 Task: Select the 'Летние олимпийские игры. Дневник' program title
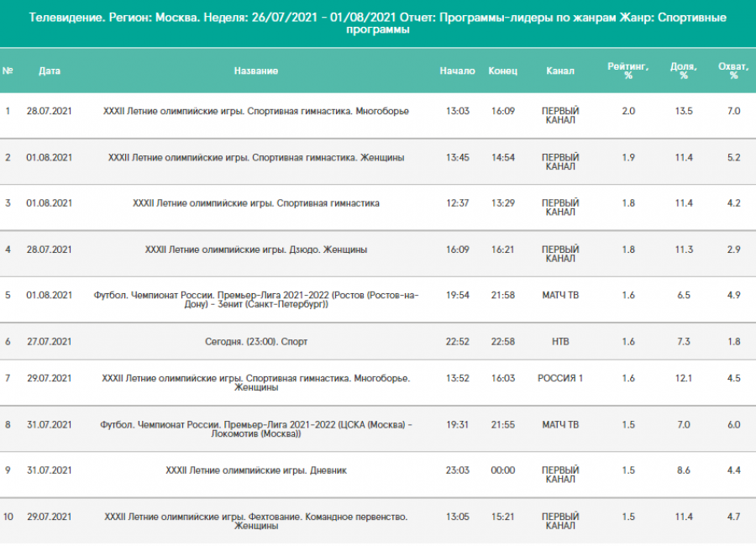pyautogui.click(x=255, y=470)
